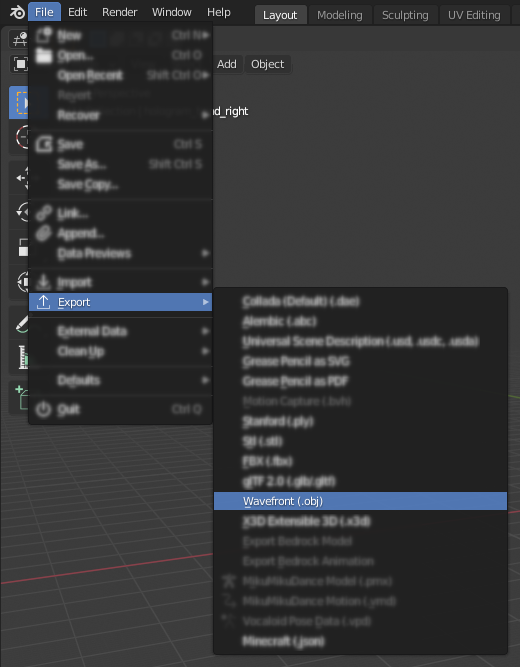Export as Wavefront (.obj)
The height and width of the screenshot is (667, 520).
coord(360,501)
